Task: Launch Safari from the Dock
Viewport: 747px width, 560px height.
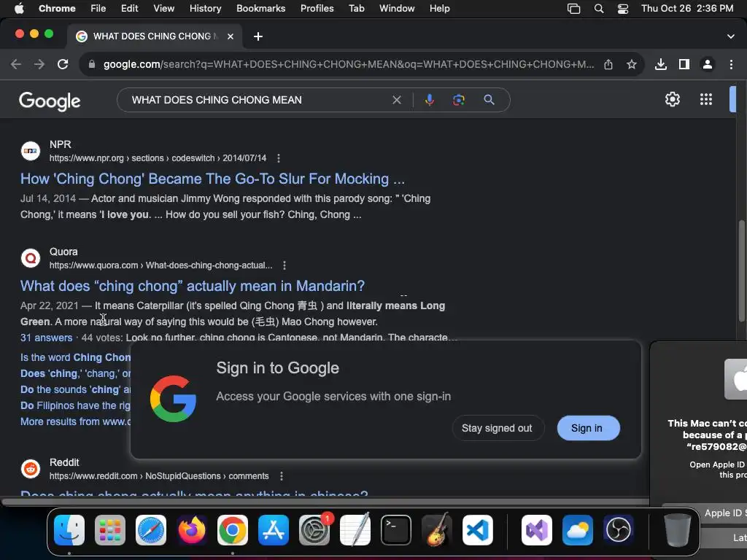Action: coord(151,530)
